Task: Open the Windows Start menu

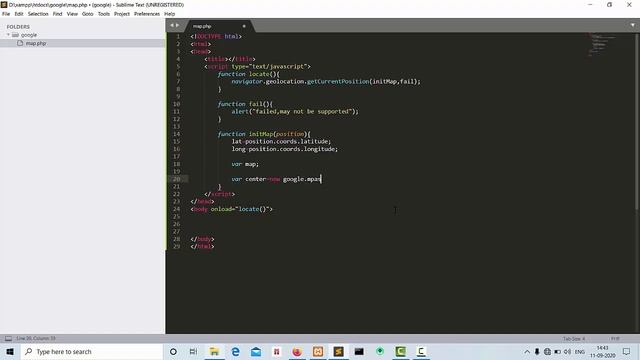Action: (x=10, y=351)
